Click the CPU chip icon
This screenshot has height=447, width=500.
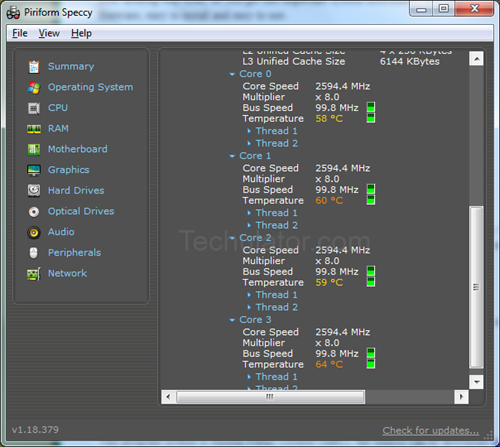[34, 108]
